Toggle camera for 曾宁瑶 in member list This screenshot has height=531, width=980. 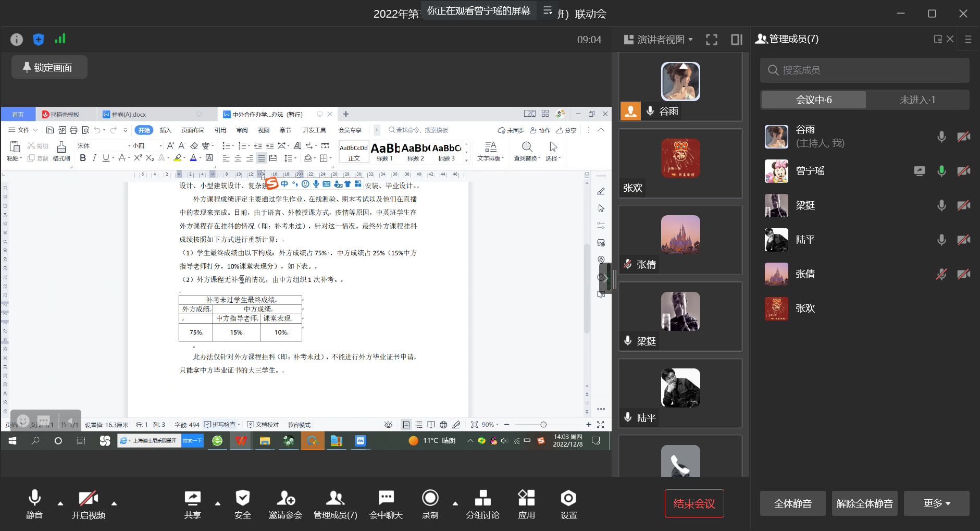tap(963, 171)
